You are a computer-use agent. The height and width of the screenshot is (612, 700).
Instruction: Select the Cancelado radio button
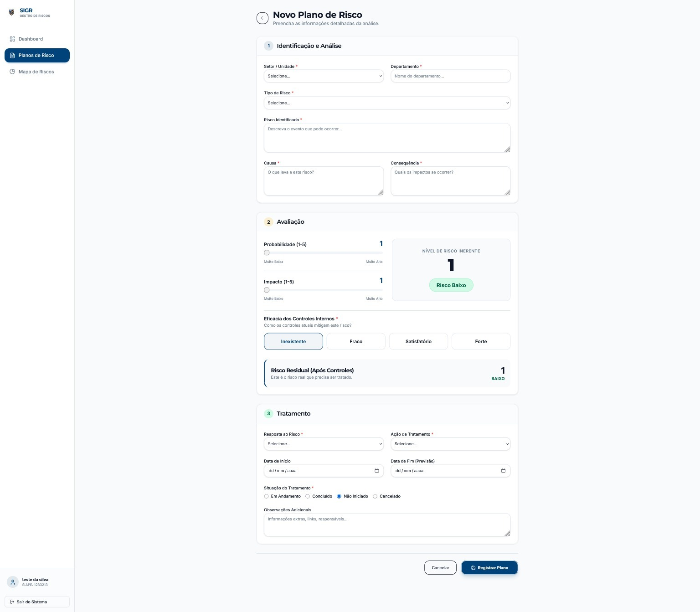tap(375, 496)
